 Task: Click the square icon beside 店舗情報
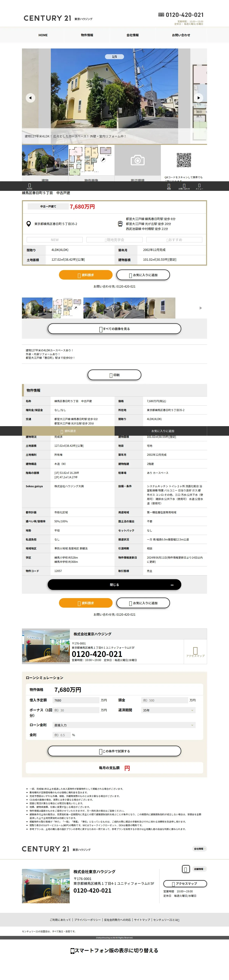click(186, 869)
